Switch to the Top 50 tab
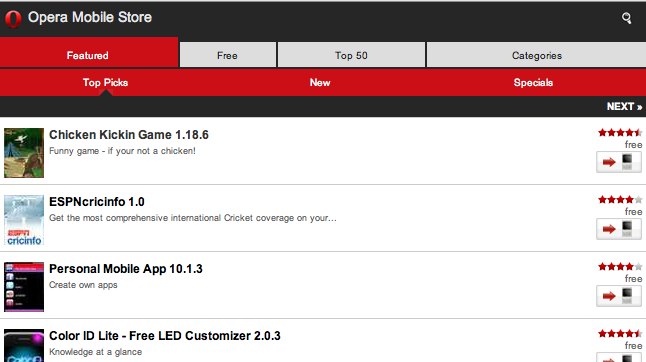The image size is (646, 362). (351, 55)
